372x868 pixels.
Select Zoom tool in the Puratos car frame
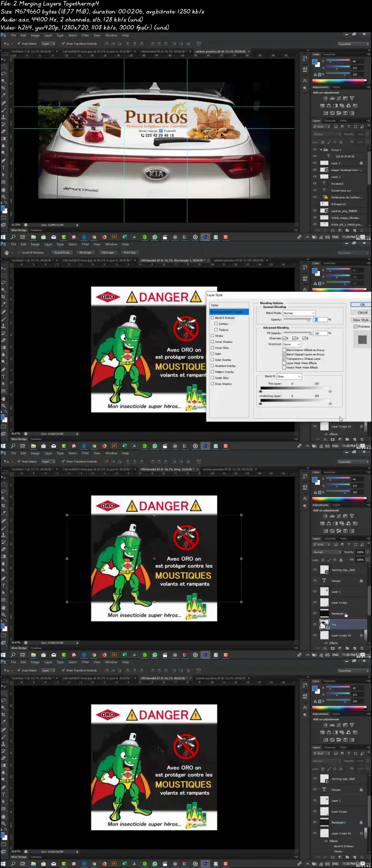click(4, 197)
